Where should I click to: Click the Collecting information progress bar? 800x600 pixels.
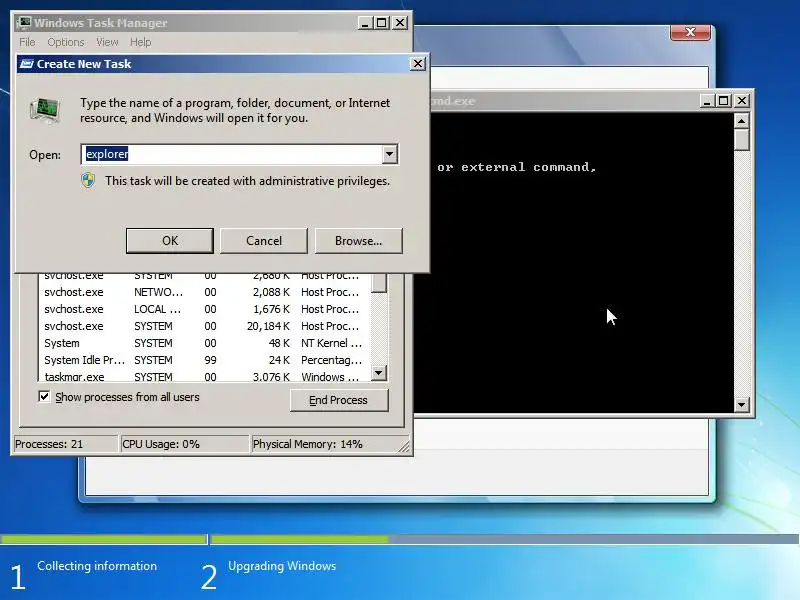pyautogui.click(x=104, y=539)
